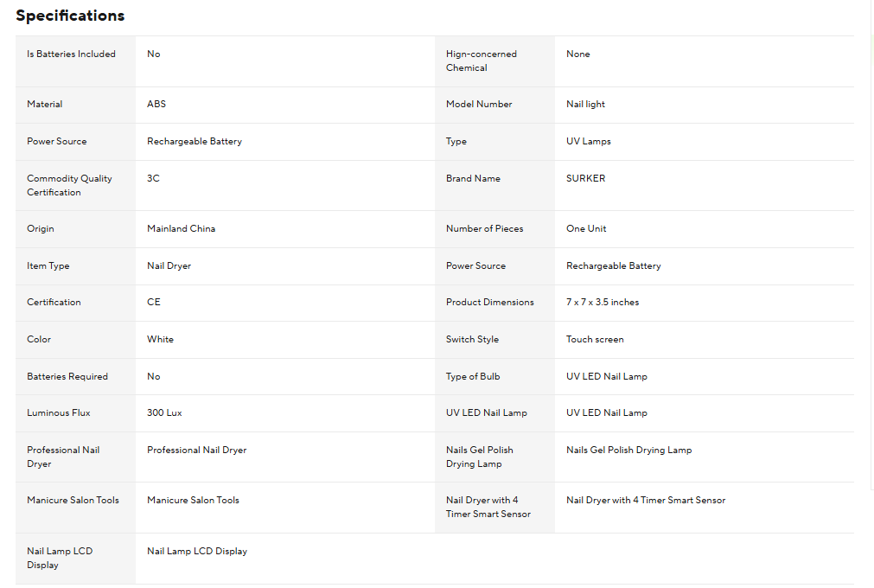Click the Is Batteries Included label
Image resolution: width=874 pixels, height=588 pixels.
pos(71,54)
